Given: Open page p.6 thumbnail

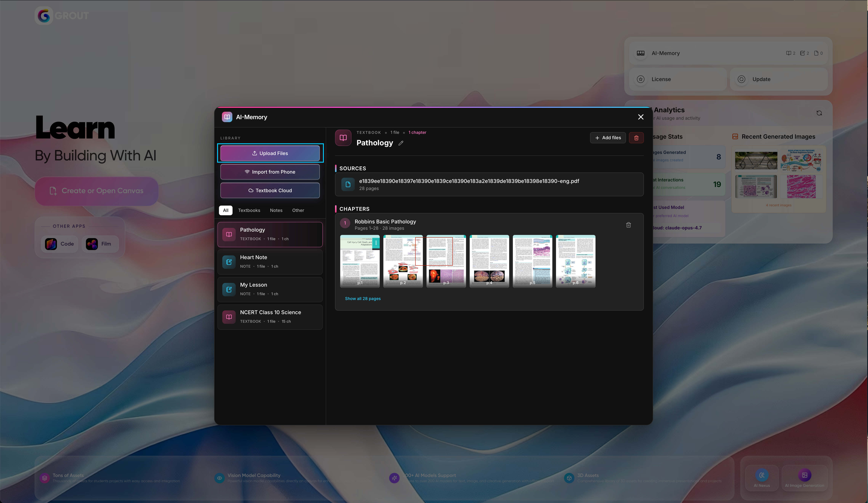Looking at the screenshot, I should click(x=576, y=261).
